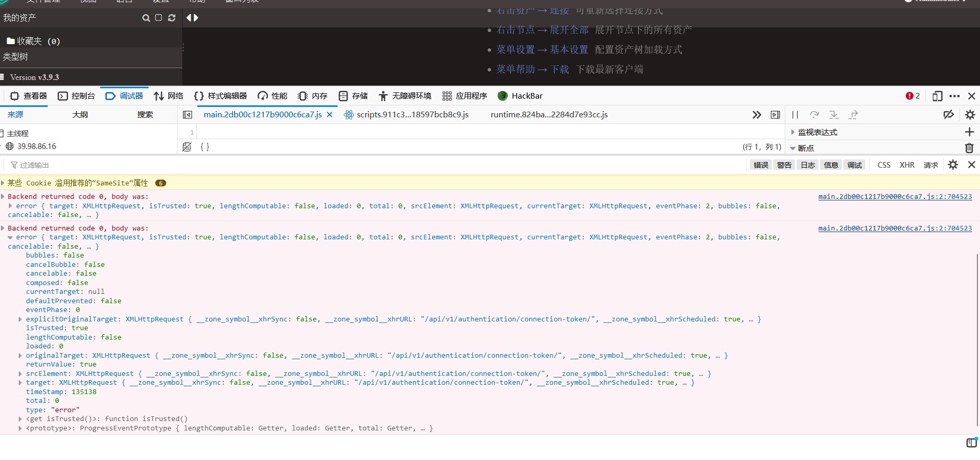This screenshot has width=980, height=460.
Task: Toggle the 调试 debug filter
Action: click(x=854, y=165)
